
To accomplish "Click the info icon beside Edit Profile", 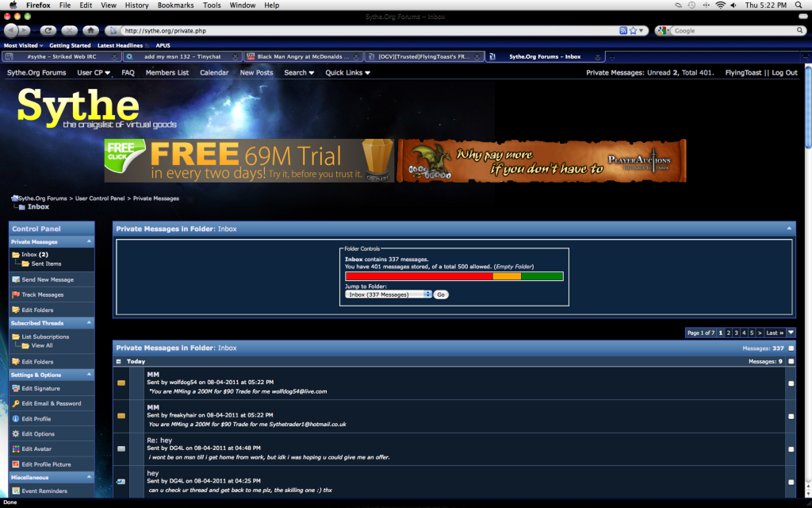I will [16, 419].
